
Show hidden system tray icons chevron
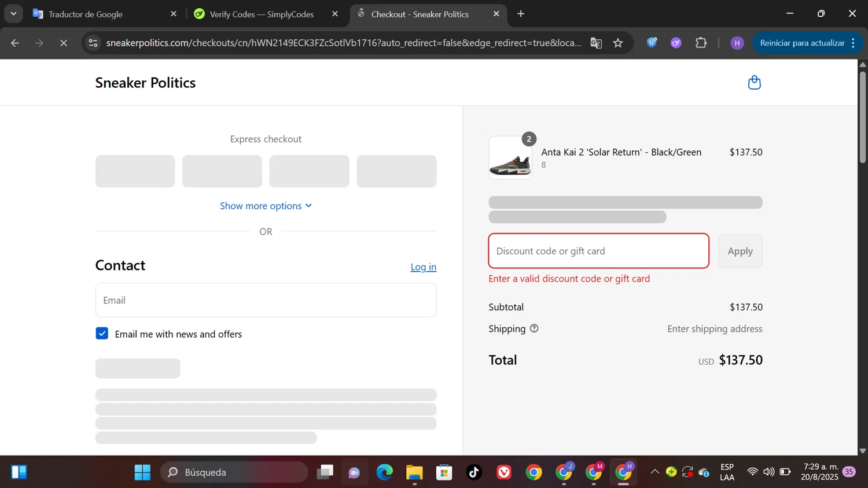click(x=655, y=472)
